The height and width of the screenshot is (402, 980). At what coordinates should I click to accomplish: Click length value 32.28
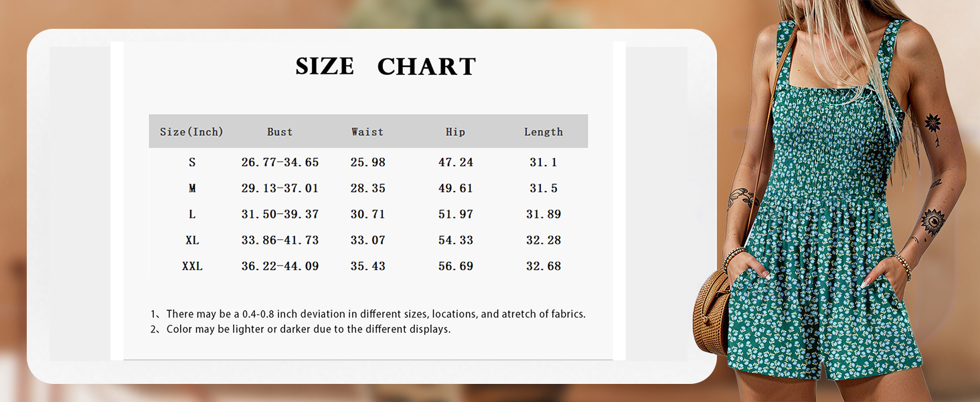(544, 240)
